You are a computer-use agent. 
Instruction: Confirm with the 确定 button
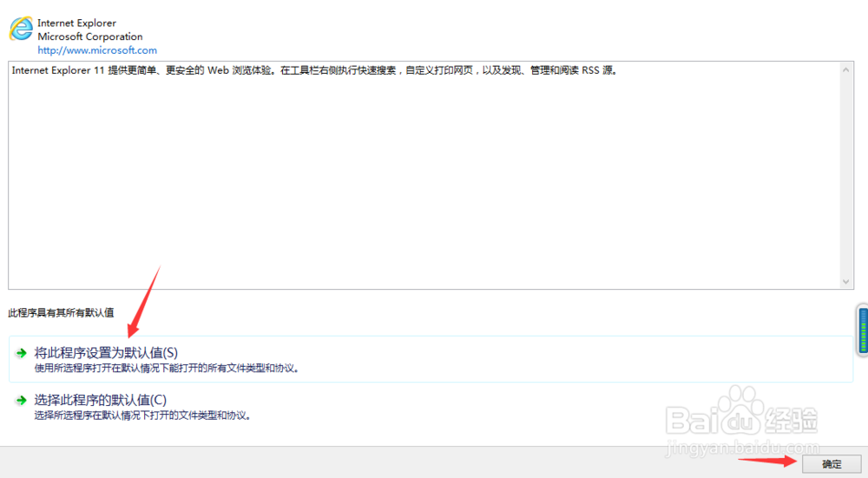pyautogui.click(x=832, y=464)
